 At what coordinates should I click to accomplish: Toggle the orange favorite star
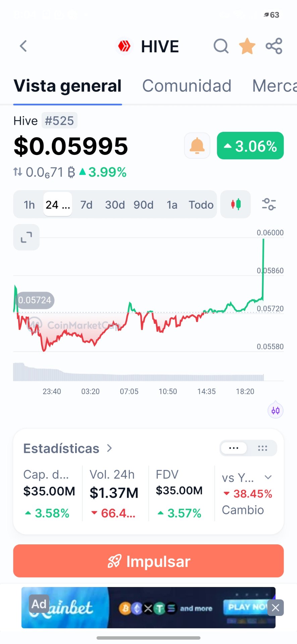(x=247, y=46)
